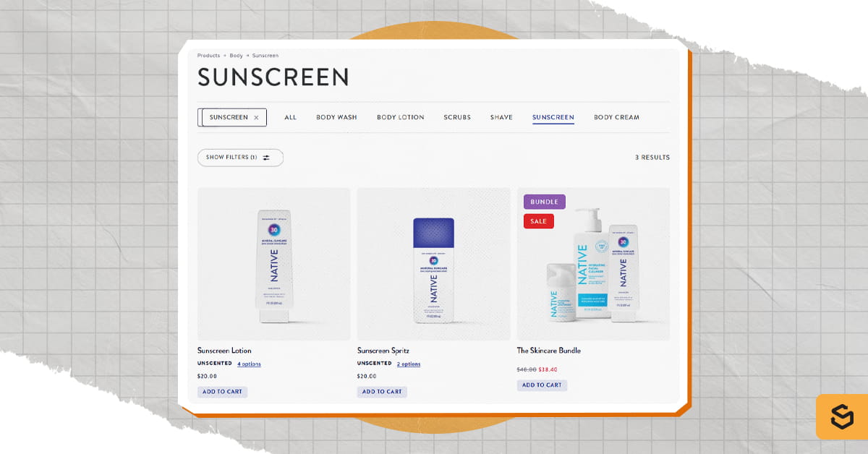Click the $20.00 price under Sunscreen Lotion
Viewport: 868px width, 454px height.
click(207, 377)
